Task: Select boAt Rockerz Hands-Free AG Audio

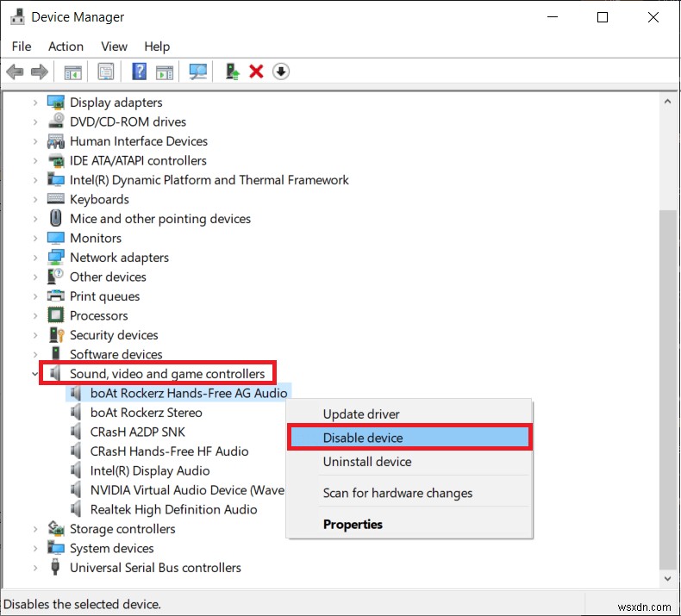Action: (x=189, y=393)
